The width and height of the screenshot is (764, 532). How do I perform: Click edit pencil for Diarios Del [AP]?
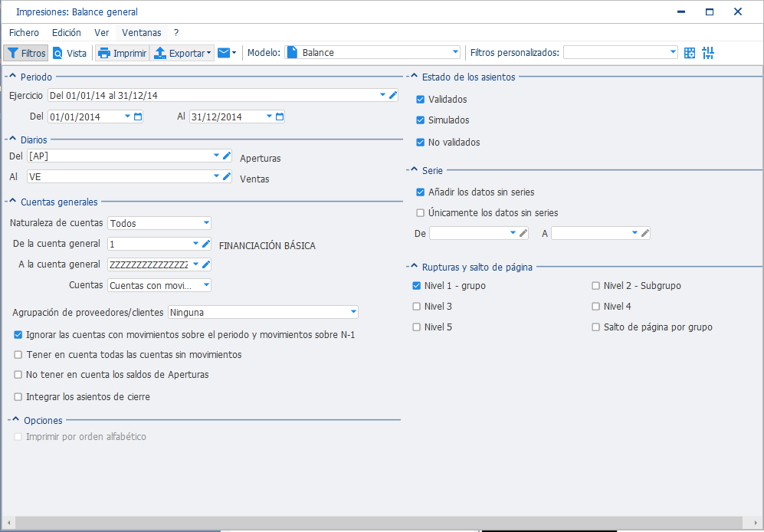[227, 156]
